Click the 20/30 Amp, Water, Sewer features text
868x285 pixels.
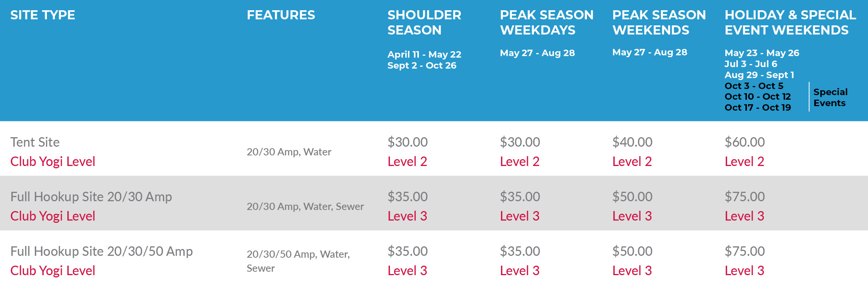(305, 207)
